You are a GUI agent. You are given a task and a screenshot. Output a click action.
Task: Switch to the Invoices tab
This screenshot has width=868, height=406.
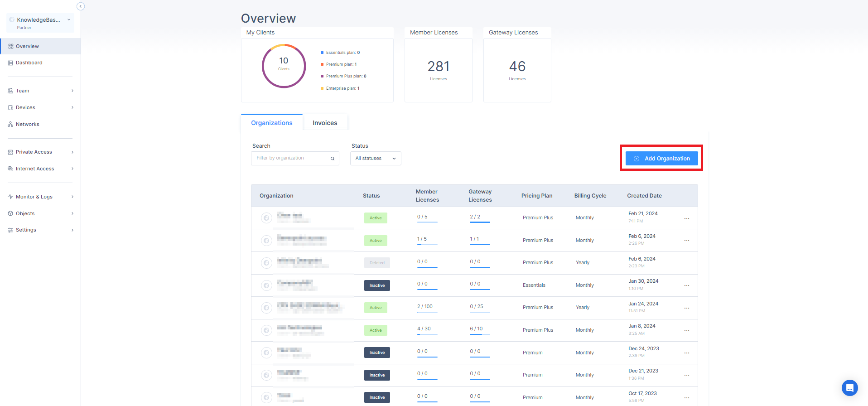(x=325, y=123)
